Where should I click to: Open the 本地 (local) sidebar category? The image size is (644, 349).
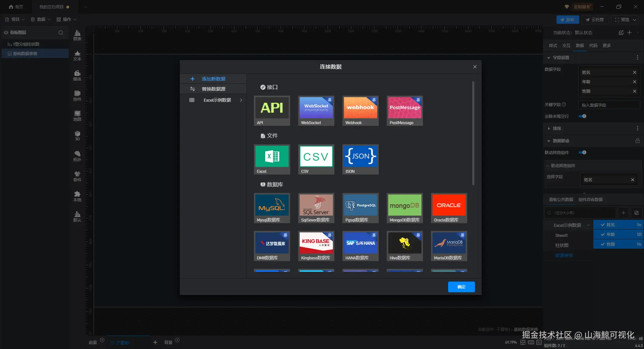tap(77, 196)
